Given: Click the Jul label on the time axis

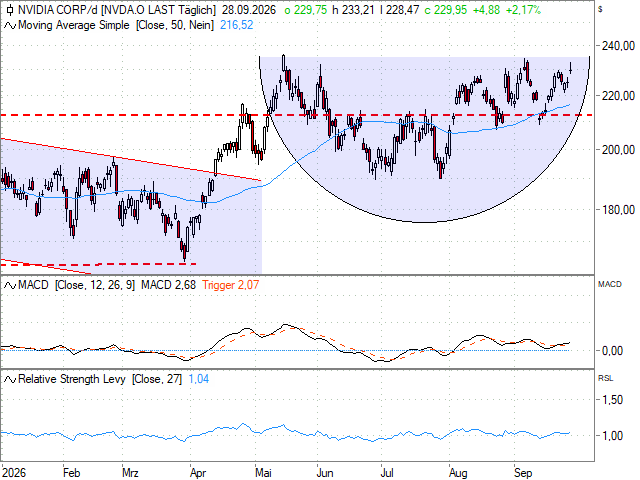Looking at the screenshot, I should [387, 473].
